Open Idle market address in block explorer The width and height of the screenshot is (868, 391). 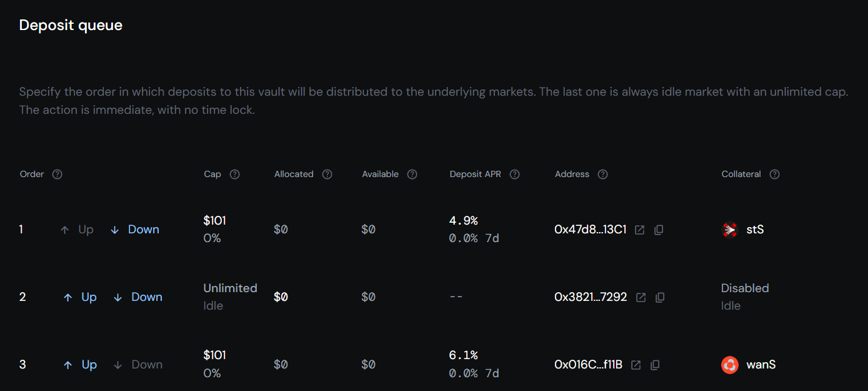tap(641, 297)
